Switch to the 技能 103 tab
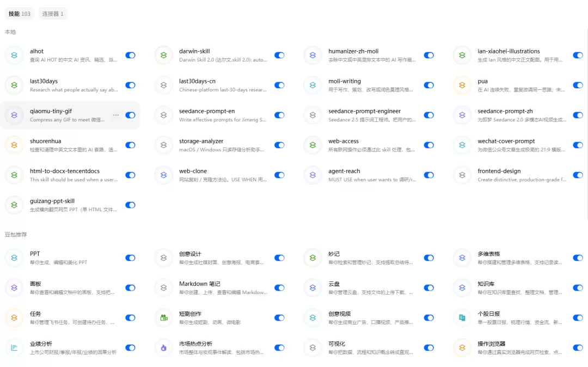Image resolution: width=588 pixels, height=367 pixels. [x=20, y=14]
